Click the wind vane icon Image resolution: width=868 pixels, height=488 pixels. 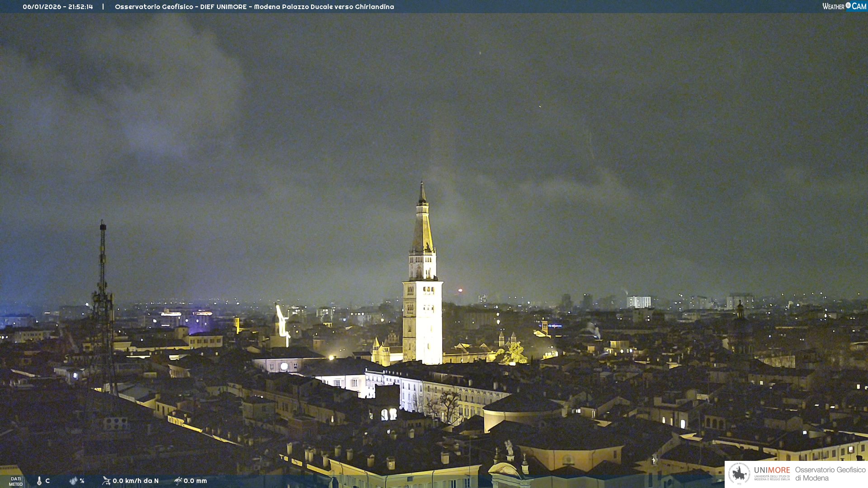tap(106, 481)
